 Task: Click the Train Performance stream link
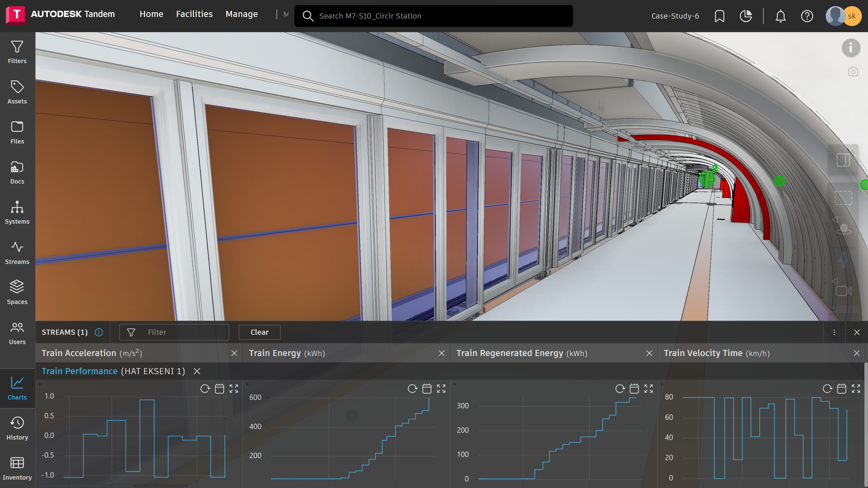80,371
